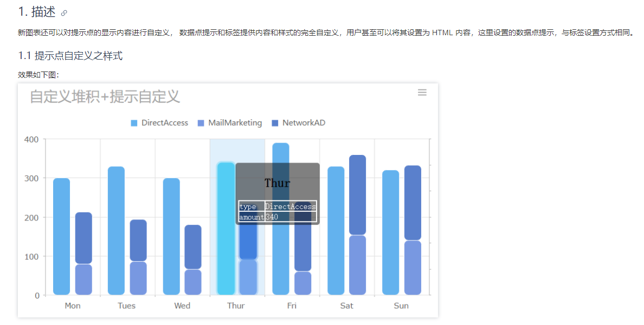This screenshot has width=644, height=325.
Task: Click DirectAccess cell in tooltip table
Action: point(291,206)
